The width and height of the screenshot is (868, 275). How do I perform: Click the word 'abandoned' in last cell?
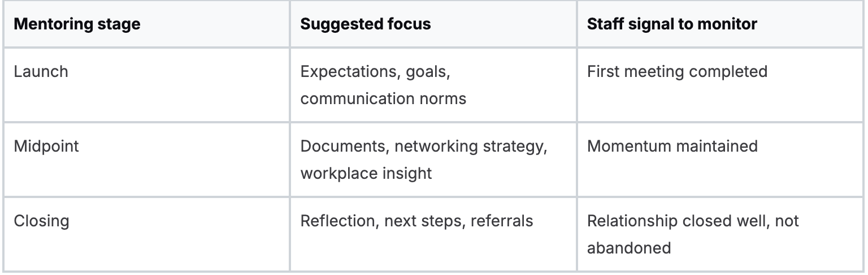tap(629, 247)
